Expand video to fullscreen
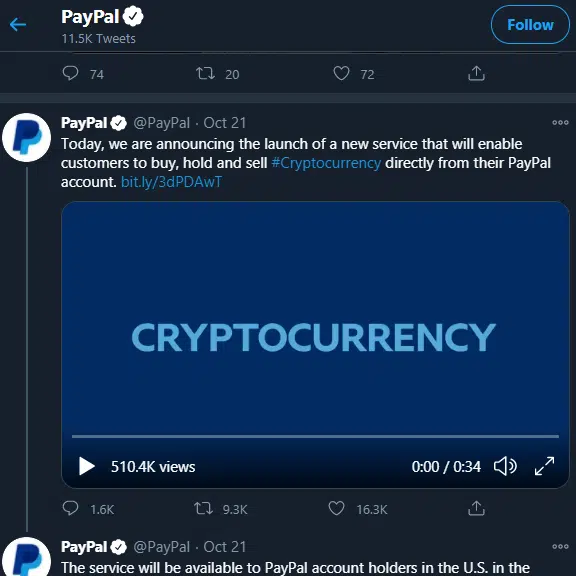Screen dimensions: 576x576 [x=544, y=466]
